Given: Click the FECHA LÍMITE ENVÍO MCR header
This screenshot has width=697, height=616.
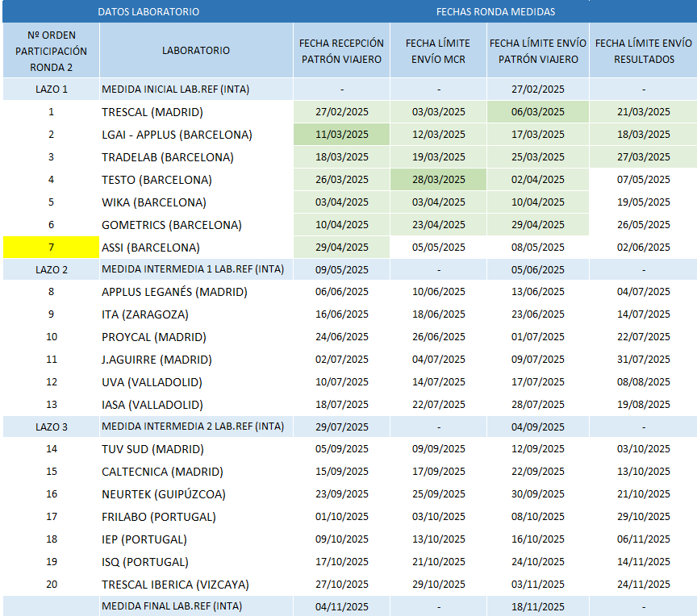Looking at the screenshot, I should coord(438,51).
